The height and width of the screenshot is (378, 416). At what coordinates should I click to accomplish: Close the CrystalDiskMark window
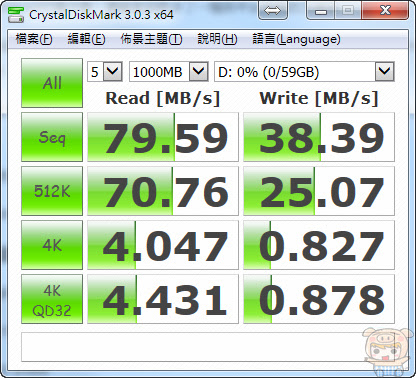pyautogui.click(x=385, y=11)
